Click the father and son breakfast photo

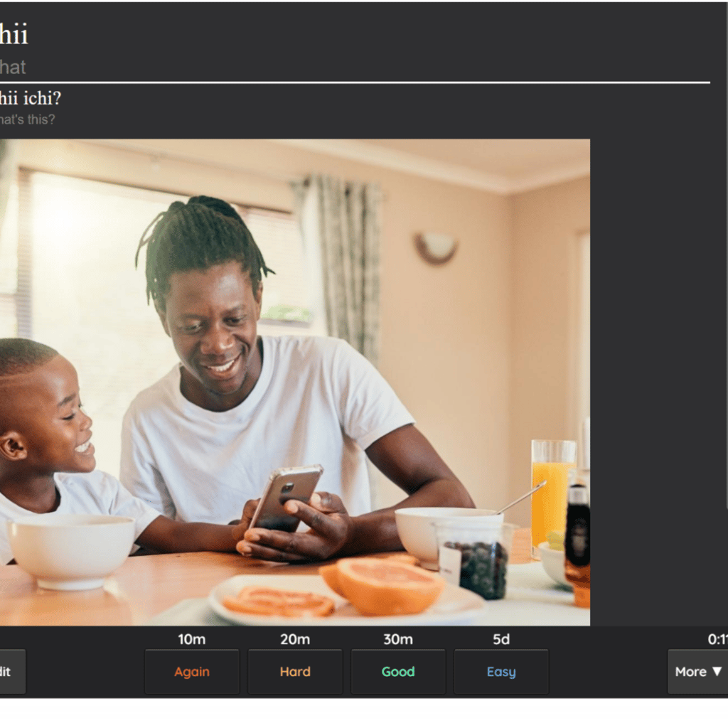[x=295, y=382]
